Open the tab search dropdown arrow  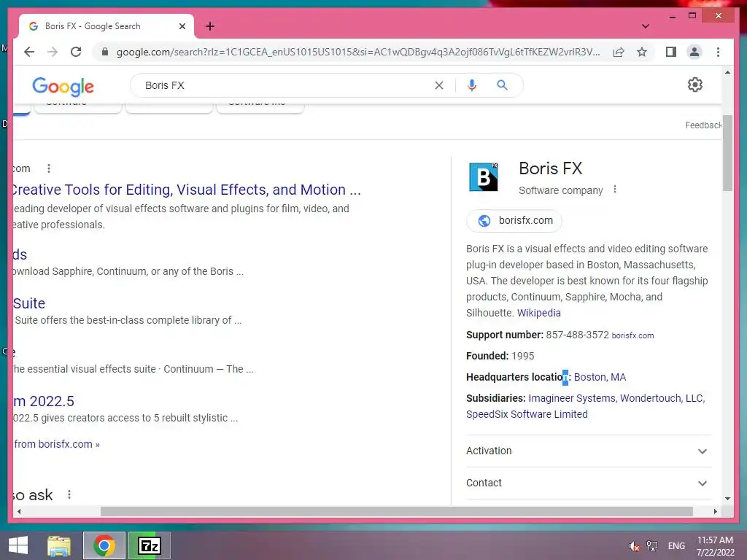645,26
